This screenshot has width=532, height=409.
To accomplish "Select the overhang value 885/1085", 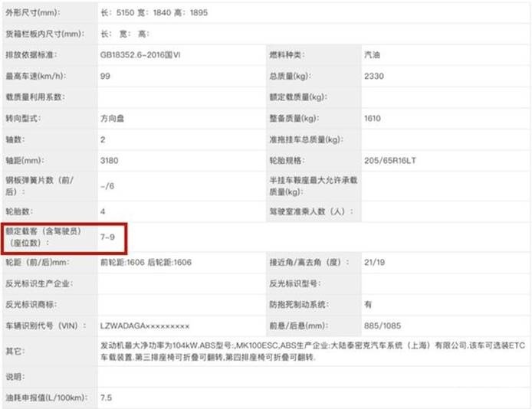I will point(383,326).
